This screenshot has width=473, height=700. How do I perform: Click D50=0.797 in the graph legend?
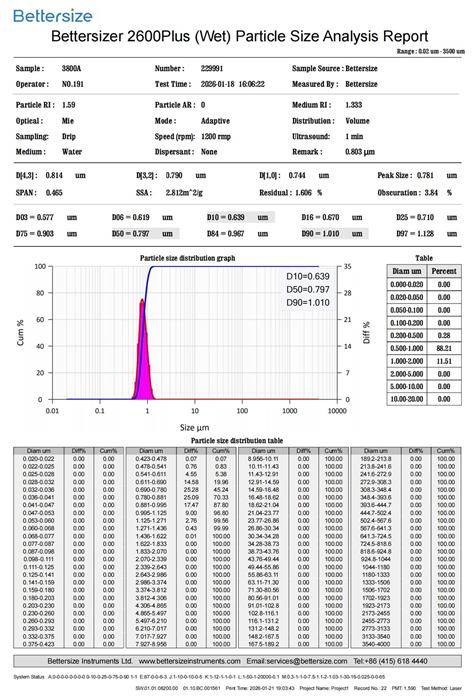click(308, 289)
